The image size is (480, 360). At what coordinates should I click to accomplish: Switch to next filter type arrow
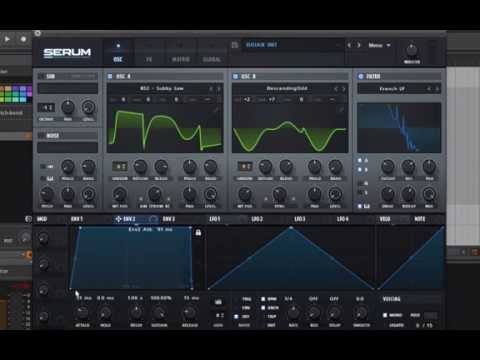[437, 89]
